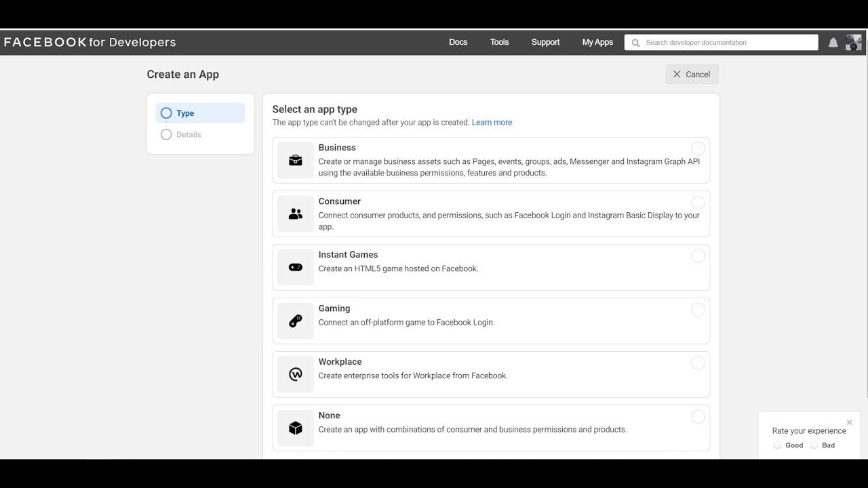Viewport: 868px width, 488px height.
Task: Click the Instant Games card title
Action: coord(349,254)
